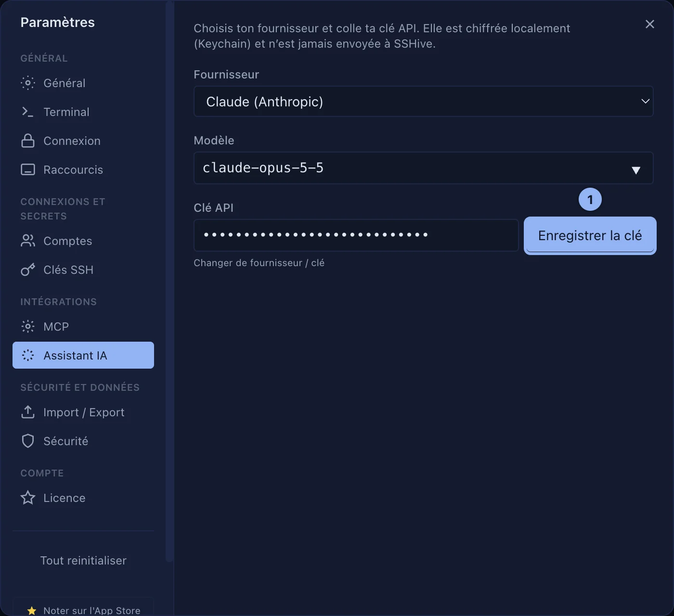Go to the Import / Export section
This screenshot has height=616, width=674.
[x=83, y=412]
